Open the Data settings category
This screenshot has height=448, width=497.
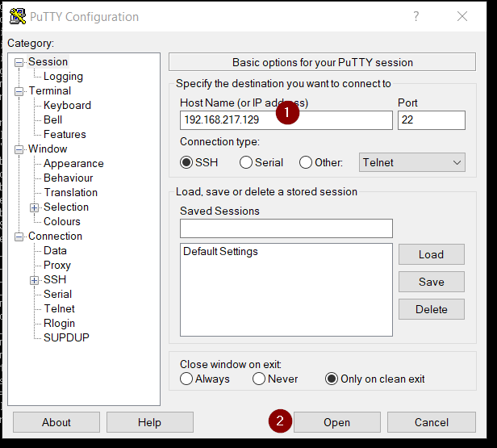(x=55, y=251)
